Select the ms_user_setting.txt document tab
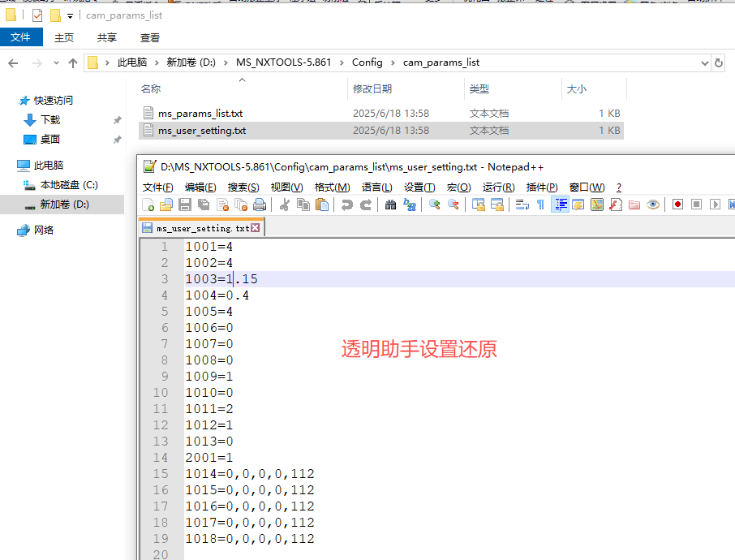The width and height of the screenshot is (735, 560). coord(201,228)
